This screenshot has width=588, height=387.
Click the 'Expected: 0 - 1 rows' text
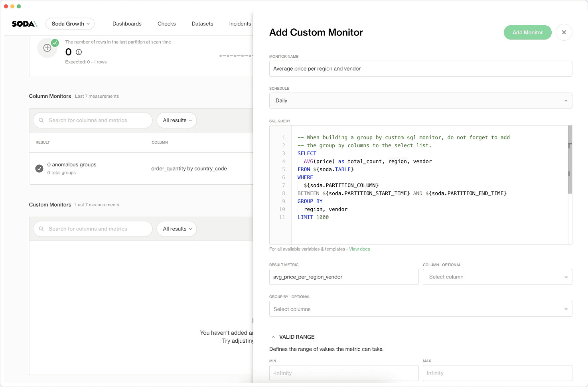[86, 62]
